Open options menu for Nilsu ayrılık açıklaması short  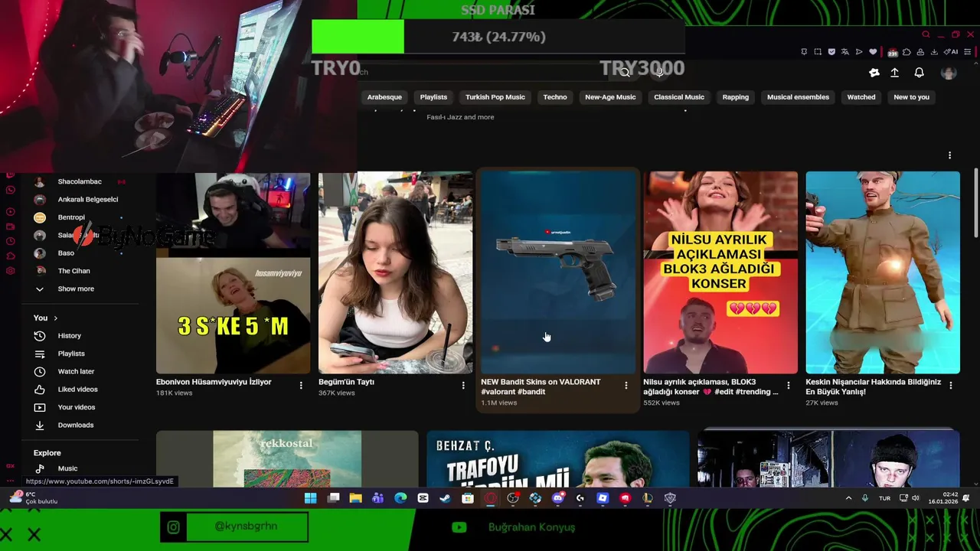pyautogui.click(x=788, y=385)
